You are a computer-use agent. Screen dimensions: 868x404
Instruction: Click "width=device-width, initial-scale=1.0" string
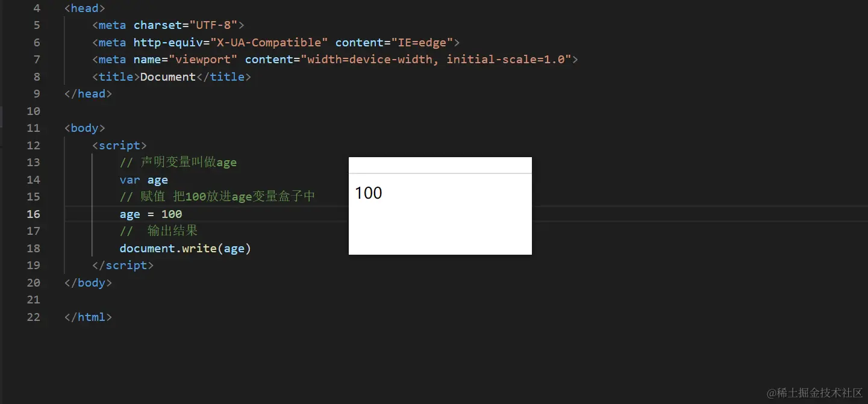(x=436, y=60)
